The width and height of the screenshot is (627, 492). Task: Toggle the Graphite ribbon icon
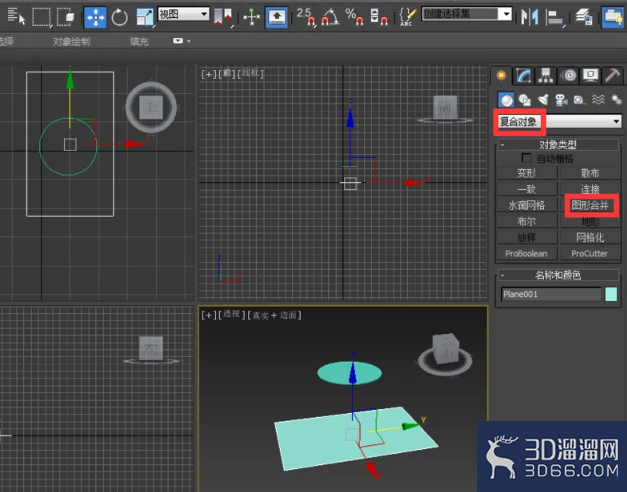pyautogui.click(x=613, y=17)
